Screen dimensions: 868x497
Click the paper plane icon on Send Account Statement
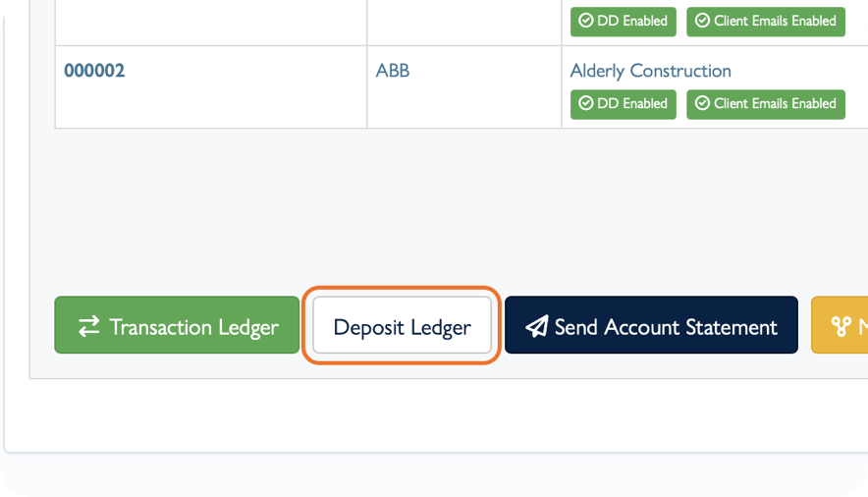click(536, 327)
